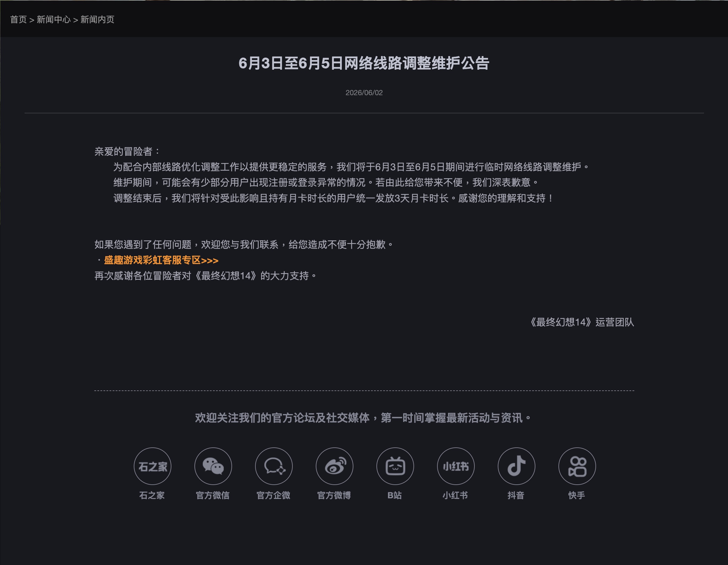Image resolution: width=728 pixels, height=565 pixels.
Task: Select 新闻内页 in the breadcrumb
Action: click(x=97, y=20)
